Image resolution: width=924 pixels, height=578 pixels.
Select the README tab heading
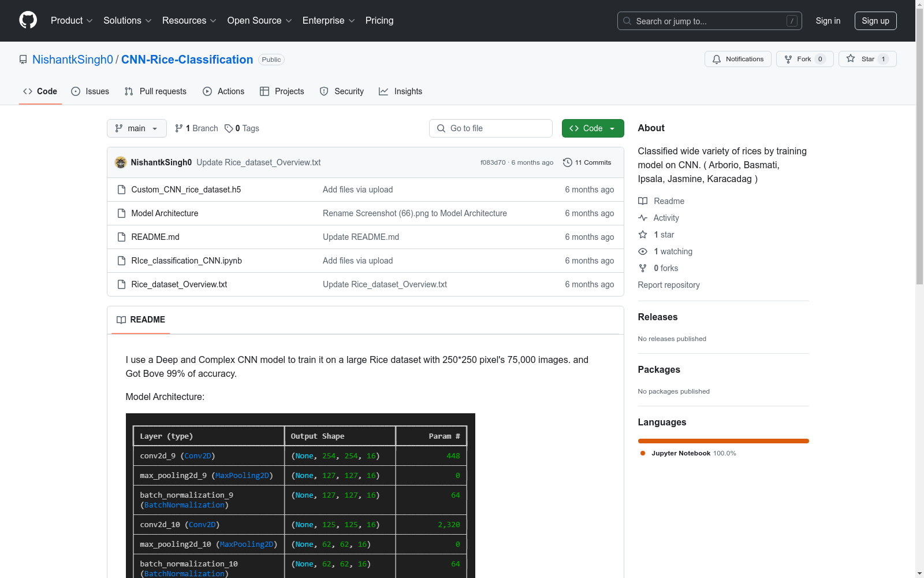click(141, 320)
